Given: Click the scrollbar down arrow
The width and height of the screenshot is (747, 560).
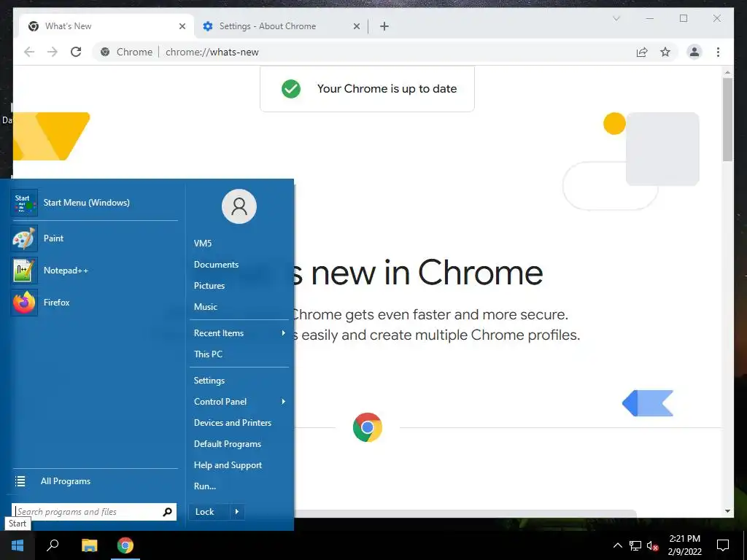Looking at the screenshot, I should (727, 511).
